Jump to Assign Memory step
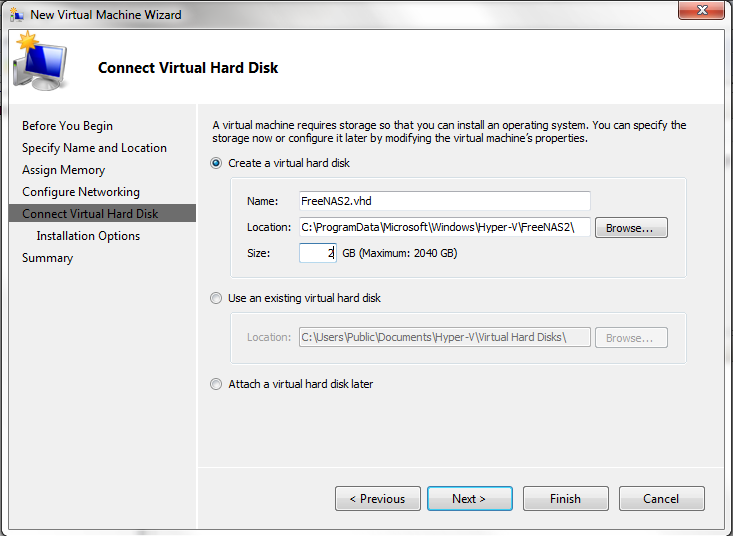The image size is (733, 536). coord(63,170)
